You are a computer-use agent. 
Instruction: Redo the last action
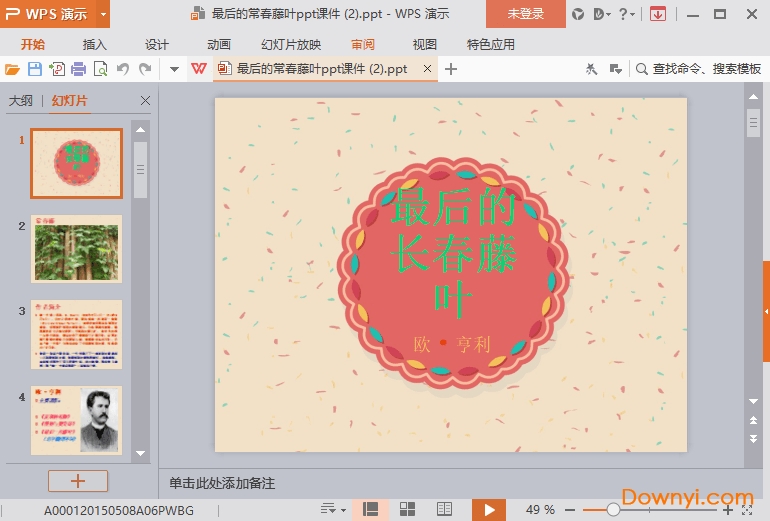(x=145, y=69)
